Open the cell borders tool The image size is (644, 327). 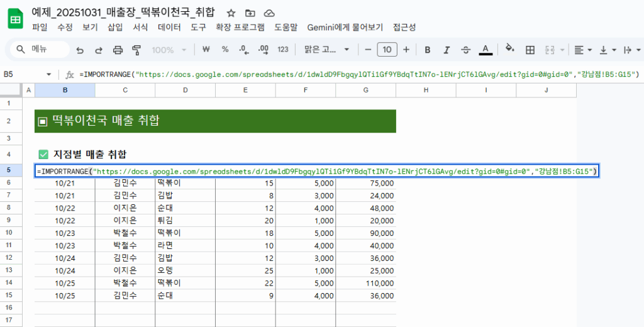pyautogui.click(x=530, y=50)
